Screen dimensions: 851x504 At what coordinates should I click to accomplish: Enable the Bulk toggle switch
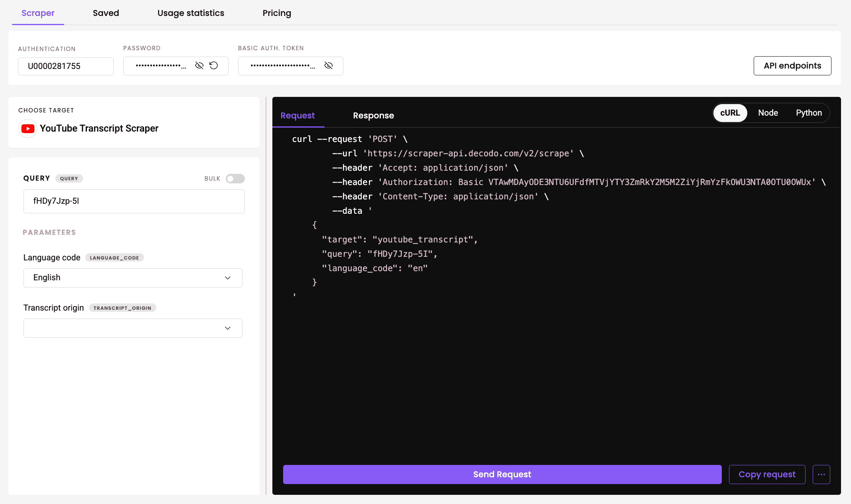tap(235, 179)
